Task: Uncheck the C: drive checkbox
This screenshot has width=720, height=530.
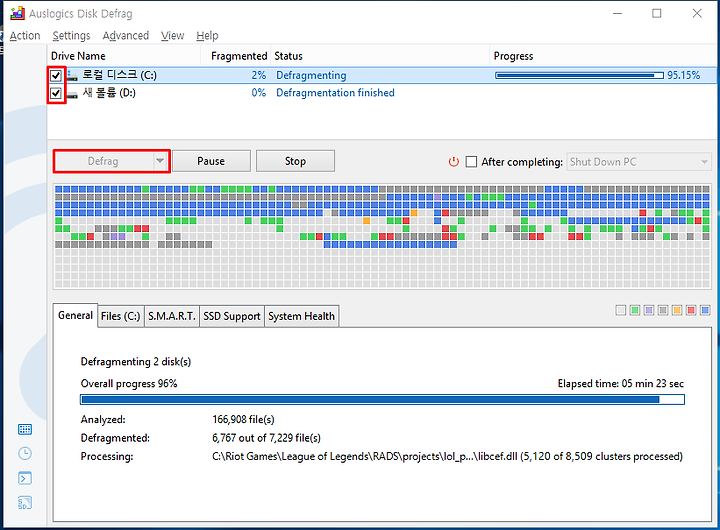Action: pyautogui.click(x=56, y=75)
